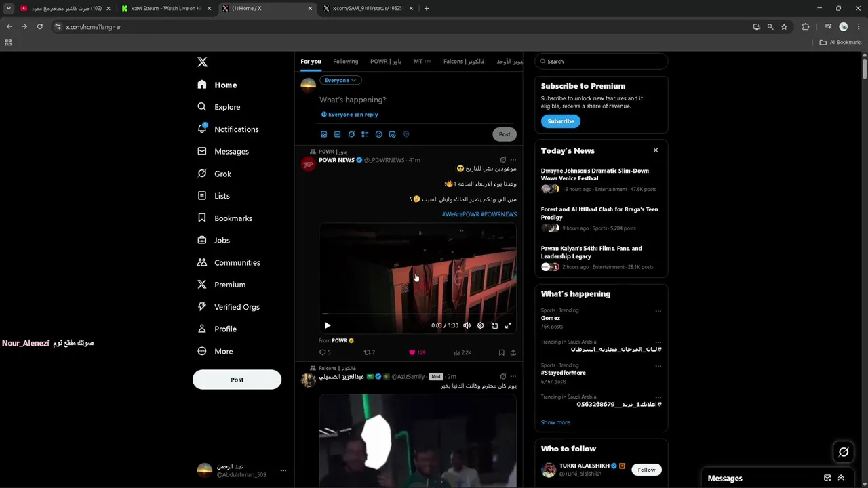Follow TURKI ALALSHIKH
The image size is (868, 488).
[x=646, y=470]
